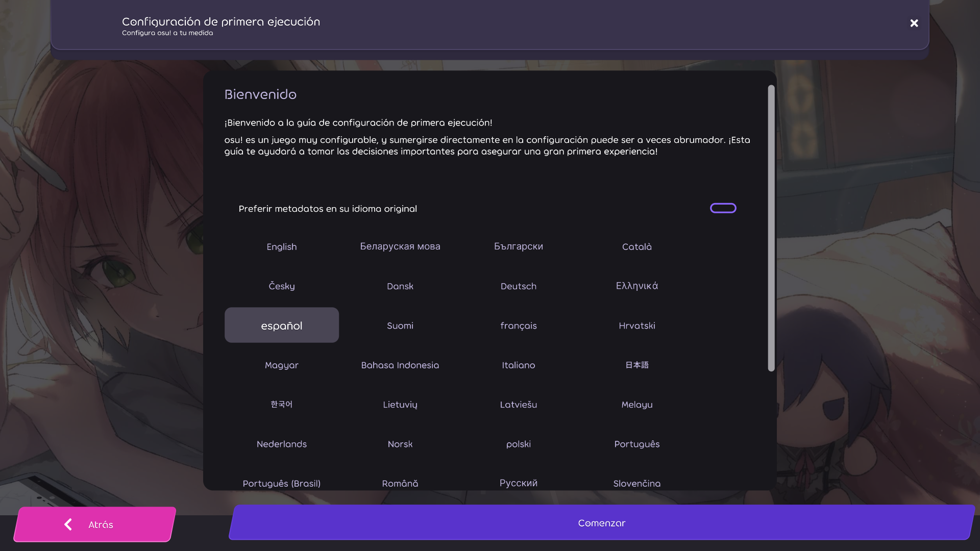
Task: Choose Latviešu language
Action: 519,404
